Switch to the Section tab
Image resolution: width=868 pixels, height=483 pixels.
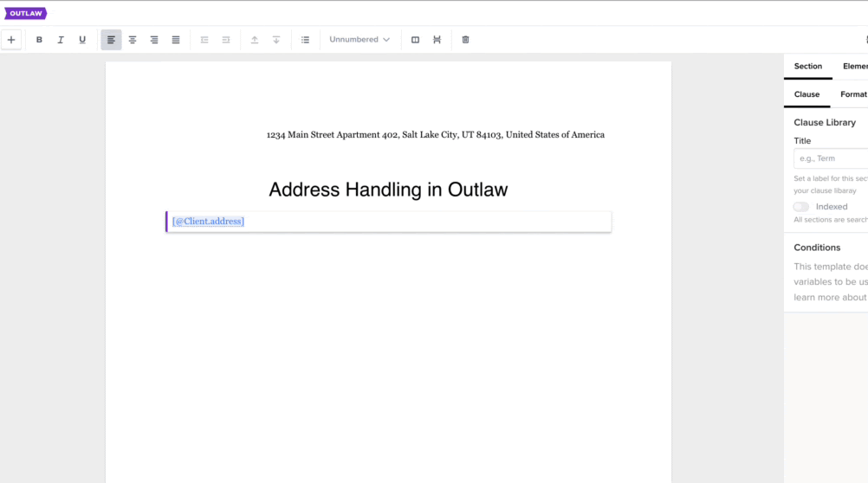pos(808,67)
